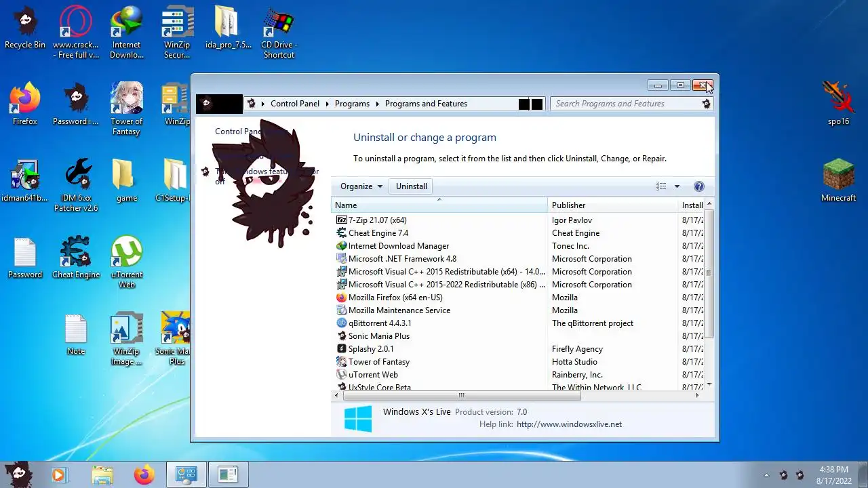
Task: Click search icon in Search Programs box
Action: 706,104
